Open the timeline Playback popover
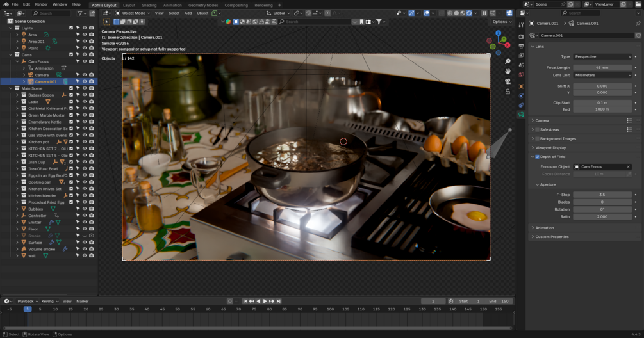The height and width of the screenshot is (338, 644). pyautogui.click(x=27, y=301)
